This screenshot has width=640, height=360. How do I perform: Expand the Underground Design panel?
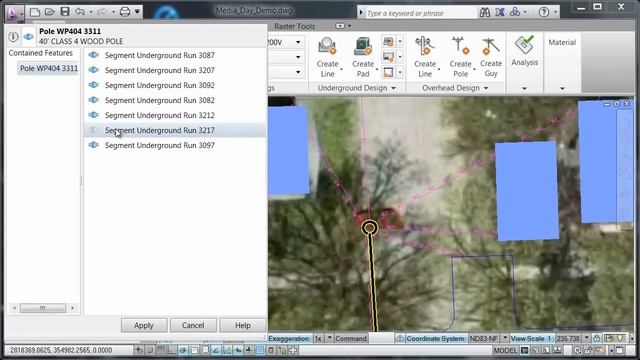pyautogui.click(x=393, y=88)
